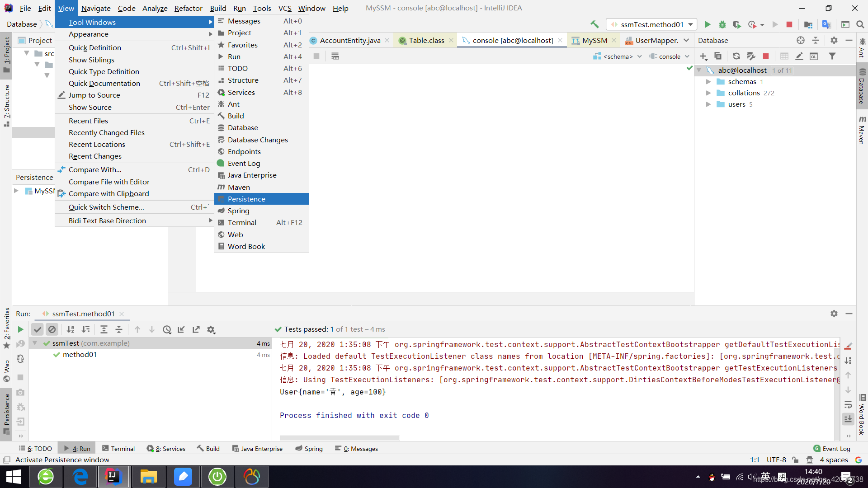Choose Recent Files from the View menu
This screenshot has width=868, height=488.
(135, 121)
